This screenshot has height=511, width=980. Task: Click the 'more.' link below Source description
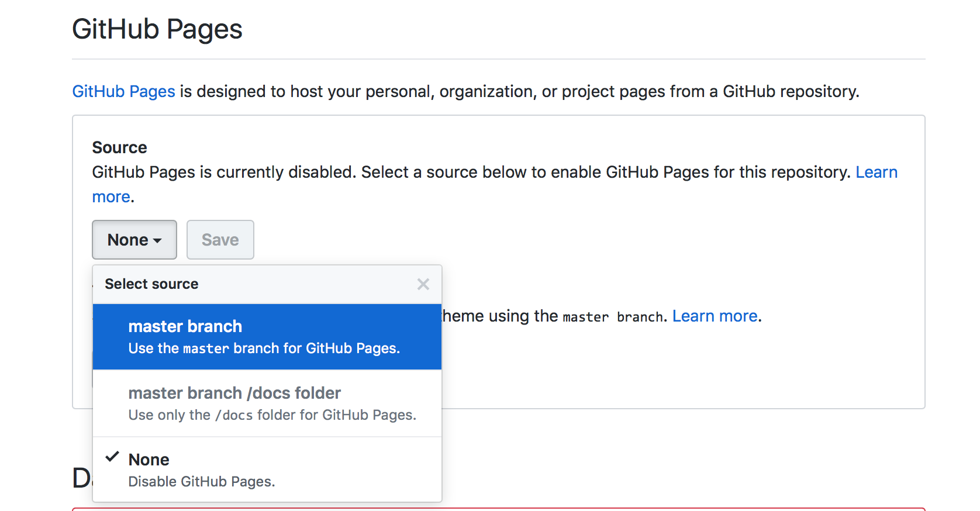(111, 197)
